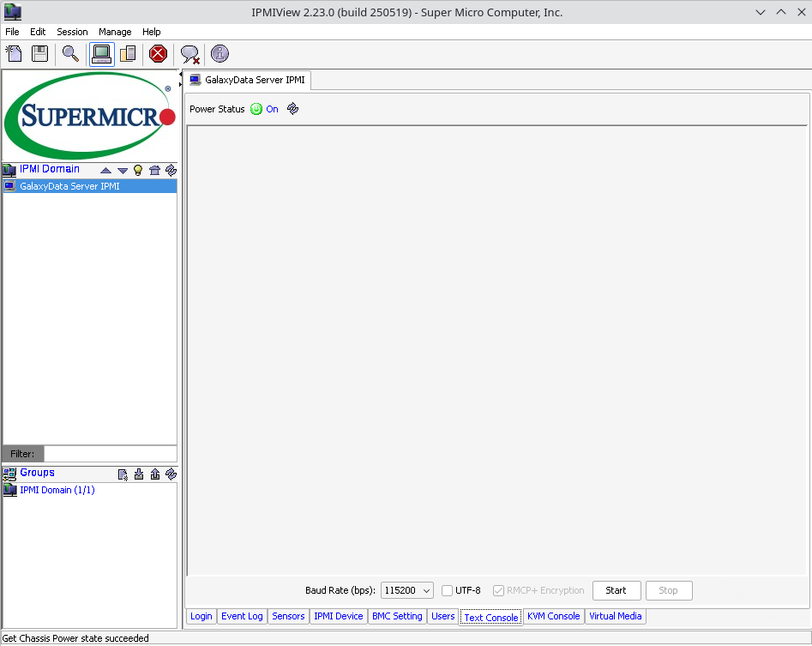Select the monitor toolbar icon
Viewport: 812px width, 646px height.
(x=101, y=54)
